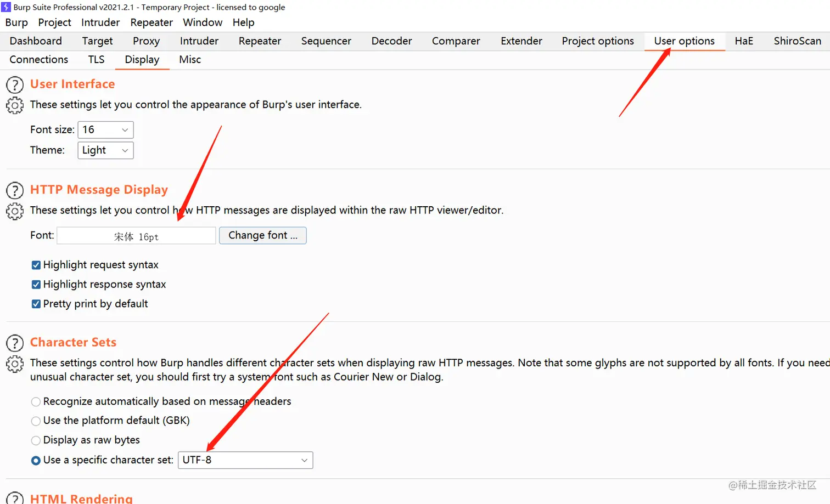
Task: Open the Help menu
Action: [243, 22]
